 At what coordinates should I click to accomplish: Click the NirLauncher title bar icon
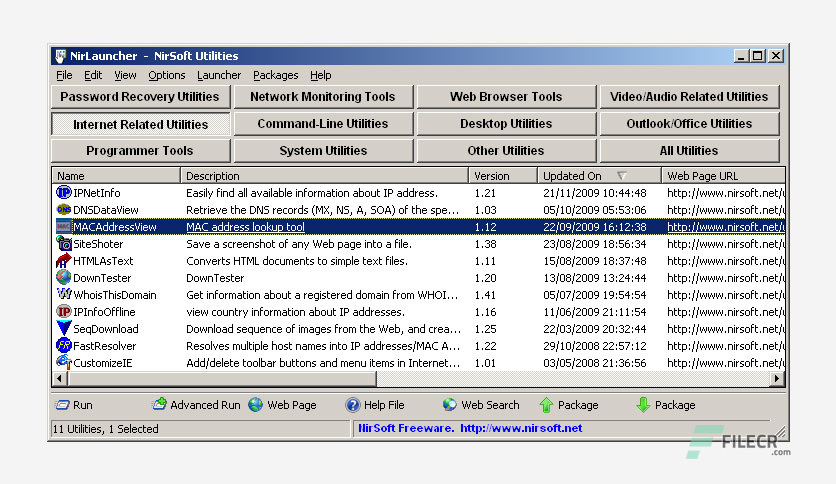(x=60, y=56)
